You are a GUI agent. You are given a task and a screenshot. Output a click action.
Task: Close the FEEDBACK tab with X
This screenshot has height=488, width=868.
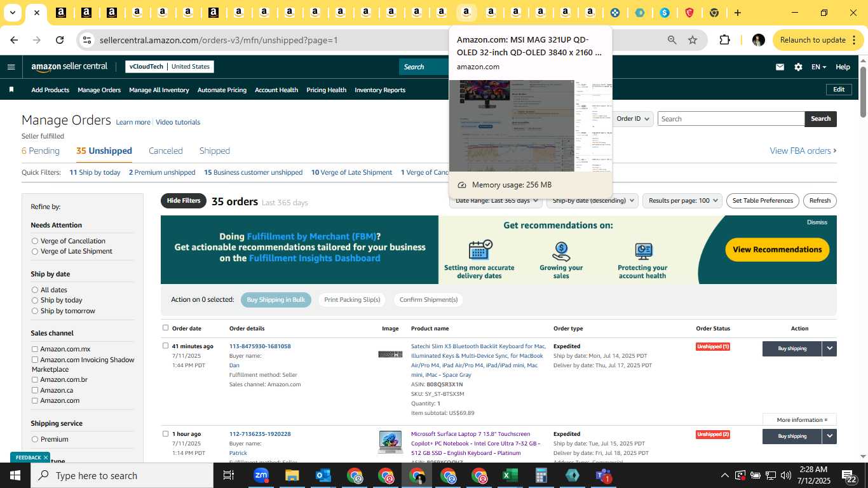point(46,457)
